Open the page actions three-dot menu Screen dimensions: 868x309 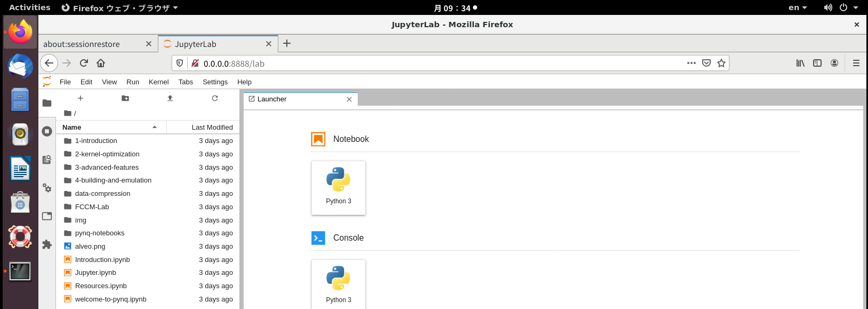tap(692, 63)
